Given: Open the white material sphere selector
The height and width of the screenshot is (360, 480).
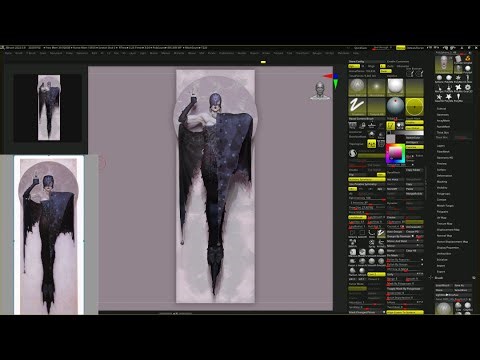Looking at the screenshot, I should pos(395,88).
